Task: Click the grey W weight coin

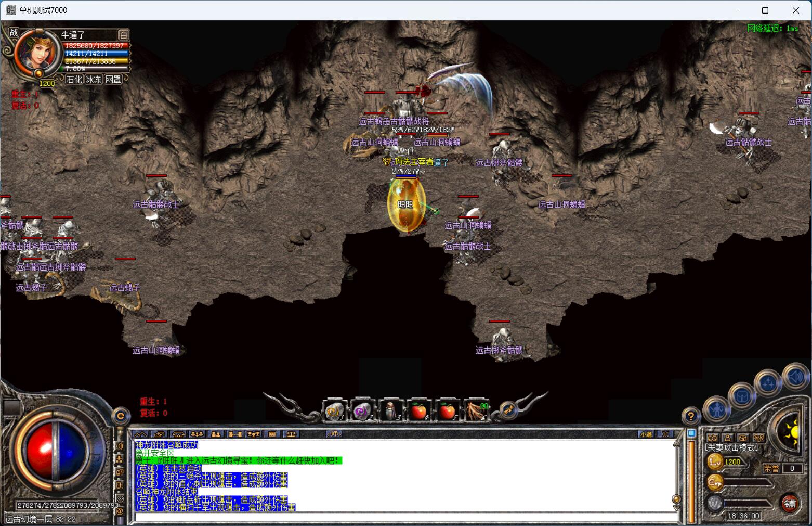Action: pyautogui.click(x=716, y=503)
